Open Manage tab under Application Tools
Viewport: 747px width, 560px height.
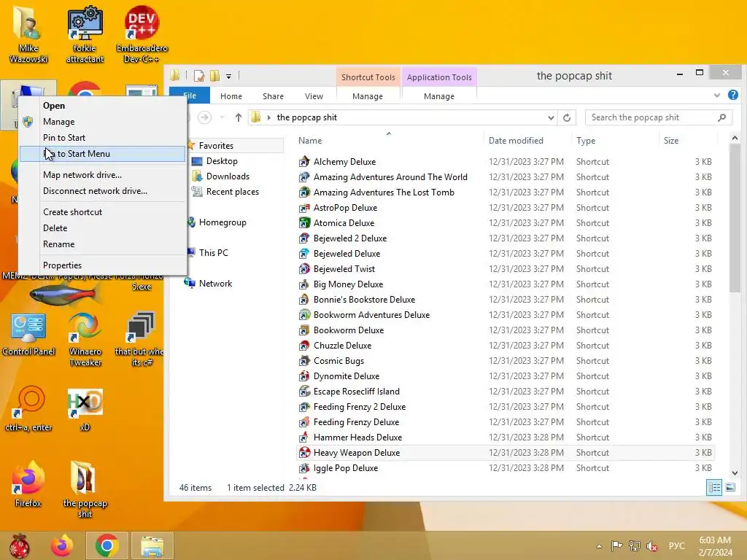(x=438, y=96)
